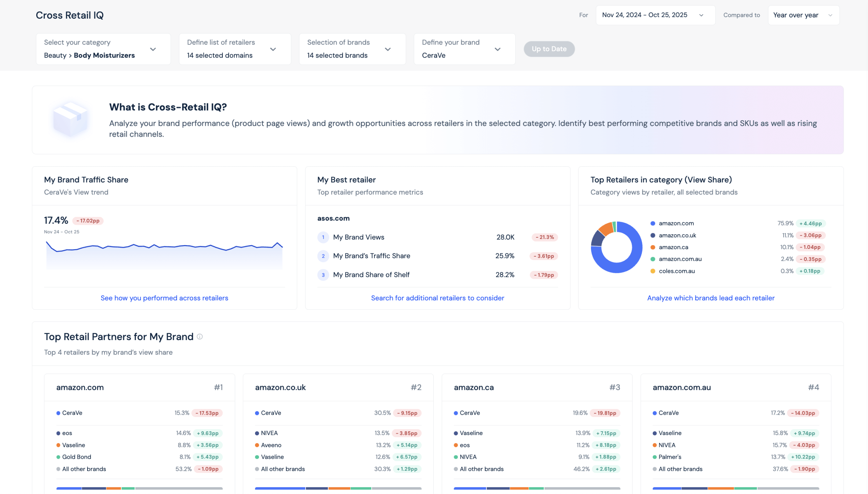The image size is (868, 494).
Task: Click the amazon.com legend dot in donut chart
Action: (x=652, y=223)
